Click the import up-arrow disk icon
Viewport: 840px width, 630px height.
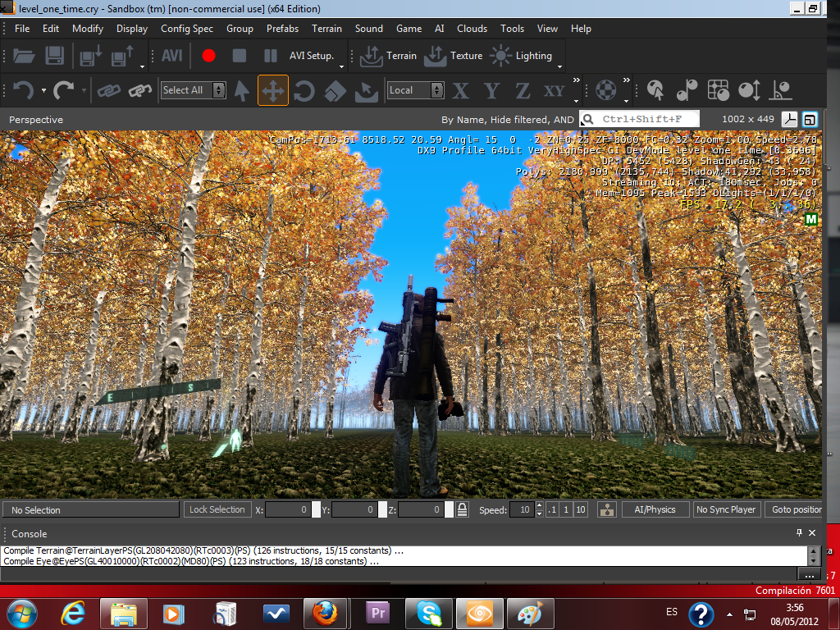pyautogui.click(x=123, y=56)
